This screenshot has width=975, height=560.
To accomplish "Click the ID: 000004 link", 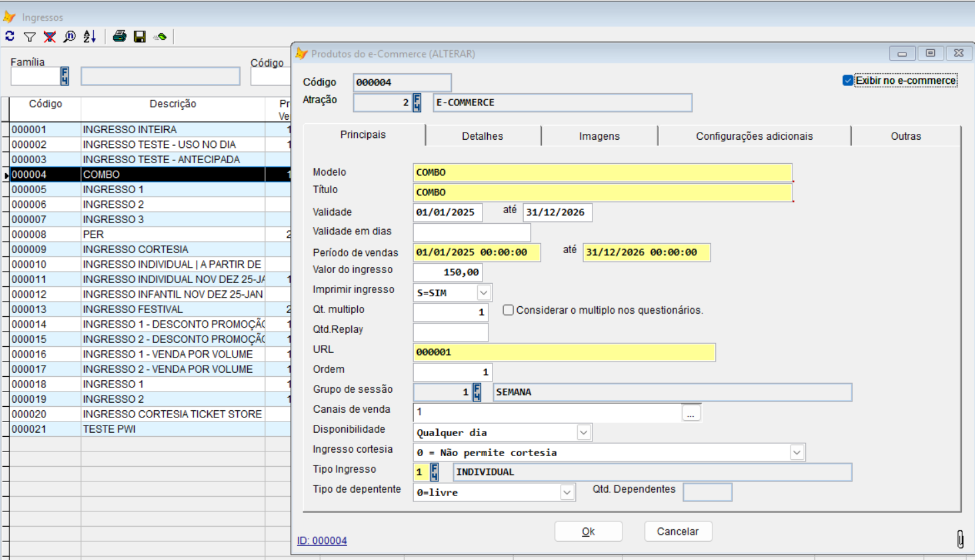I will click(322, 541).
